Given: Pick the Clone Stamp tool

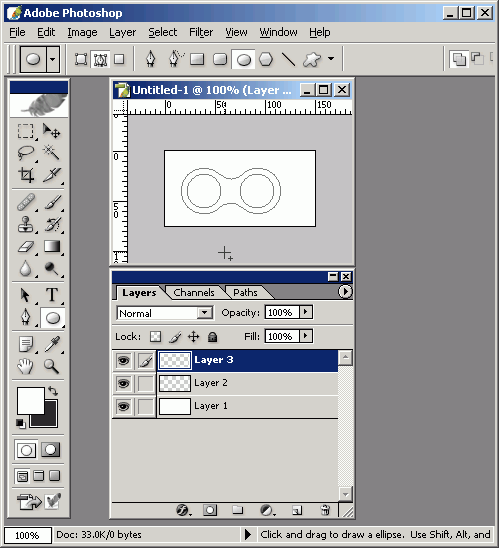Looking at the screenshot, I should pyautogui.click(x=26, y=224).
